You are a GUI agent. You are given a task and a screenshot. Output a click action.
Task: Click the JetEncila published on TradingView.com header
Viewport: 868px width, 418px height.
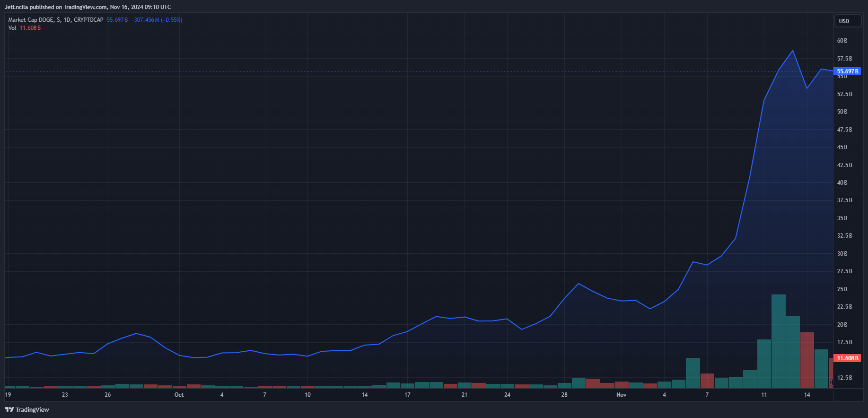88,7
